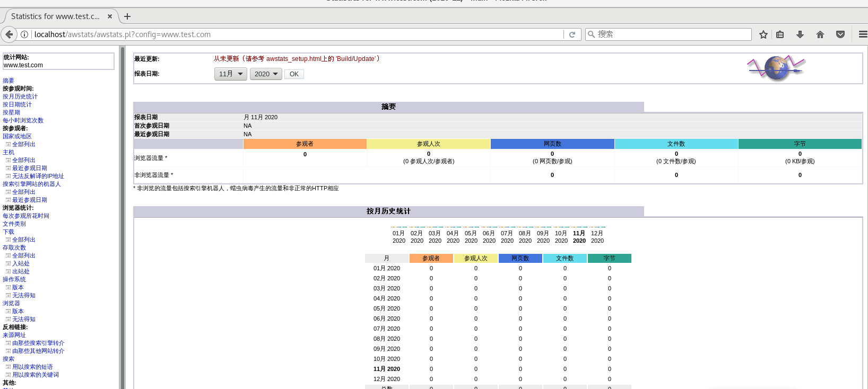The image size is (868, 389).
Task: Click the small icon beside 由那些其他网站转介
Action: [x=8, y=351]
